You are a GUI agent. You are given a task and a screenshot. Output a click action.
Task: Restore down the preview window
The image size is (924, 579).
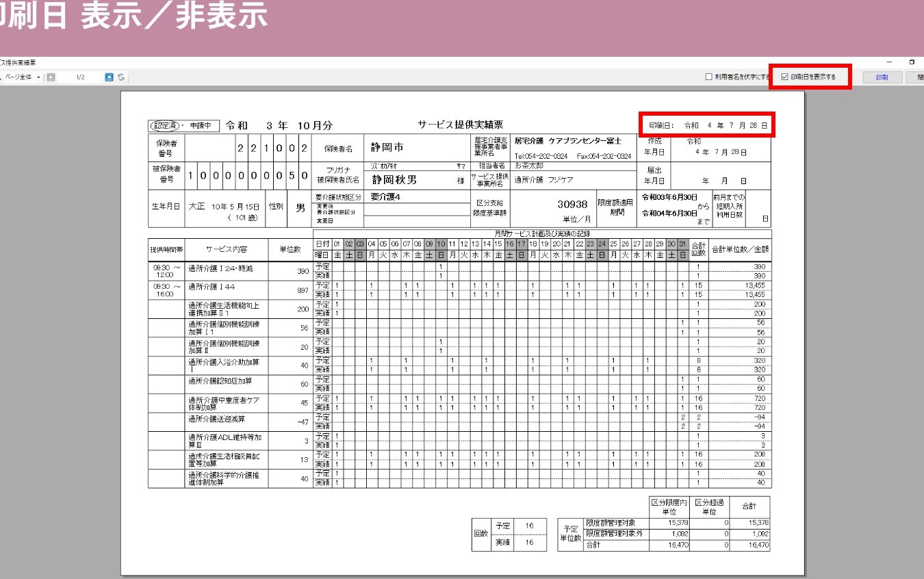click(x=912, y=62)
